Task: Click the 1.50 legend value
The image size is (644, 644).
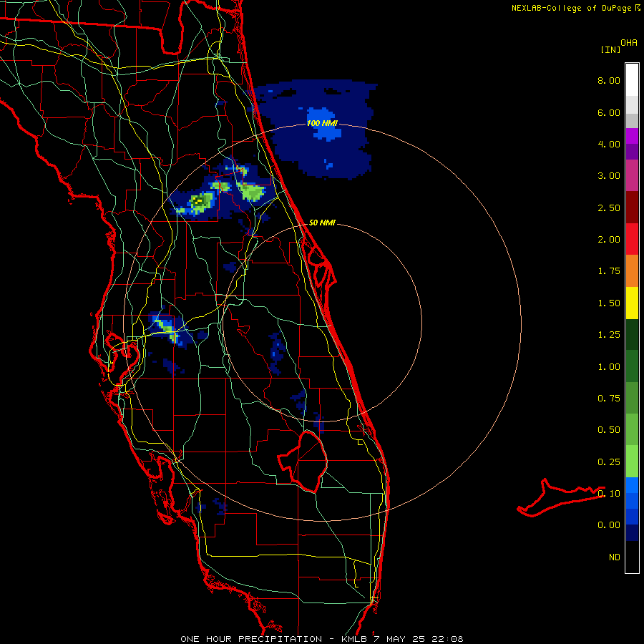Action: 609,303
